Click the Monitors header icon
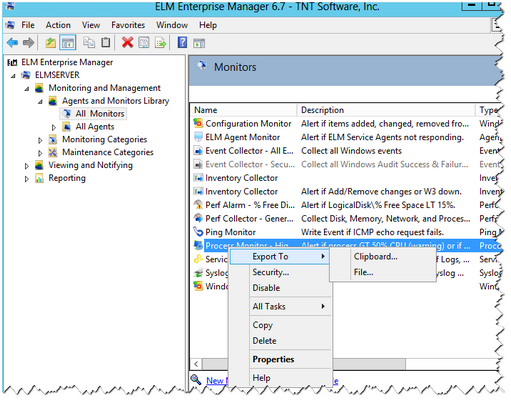Image resolution: width=511 pixels, height=401 pixels. 202,65
